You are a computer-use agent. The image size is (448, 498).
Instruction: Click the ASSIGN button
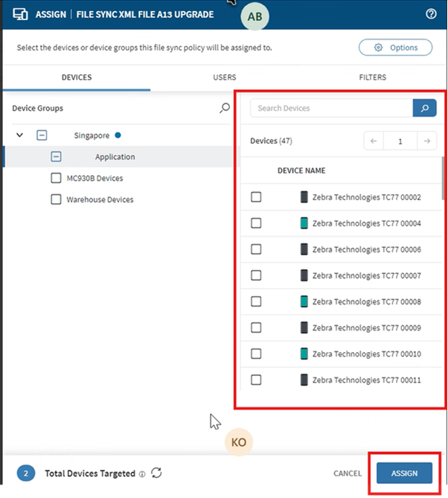[404, 473]
